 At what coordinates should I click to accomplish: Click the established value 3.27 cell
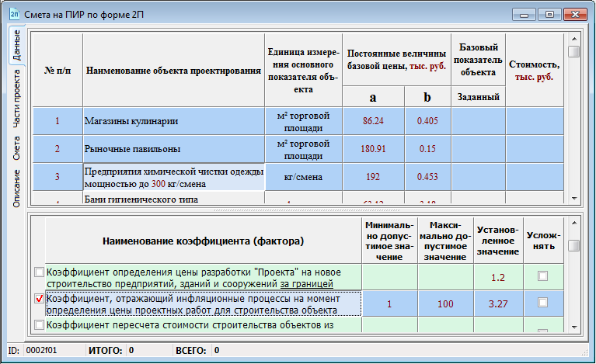498,303
